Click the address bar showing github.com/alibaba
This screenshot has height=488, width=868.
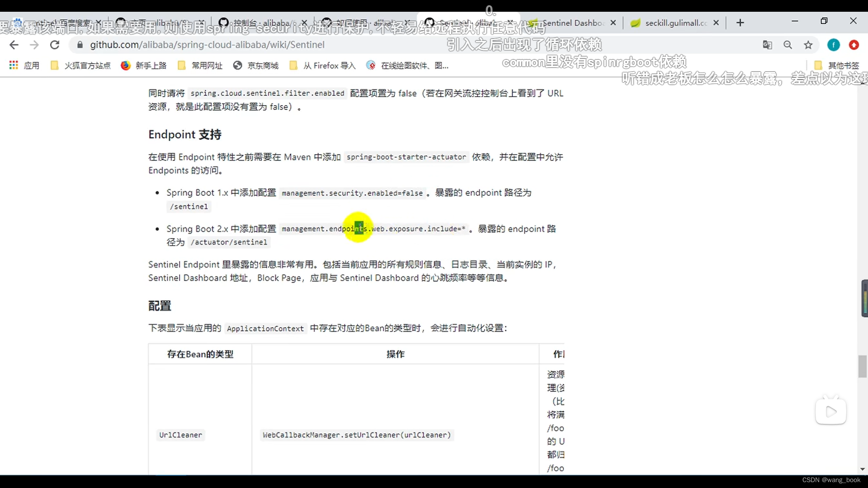(416, 45)
